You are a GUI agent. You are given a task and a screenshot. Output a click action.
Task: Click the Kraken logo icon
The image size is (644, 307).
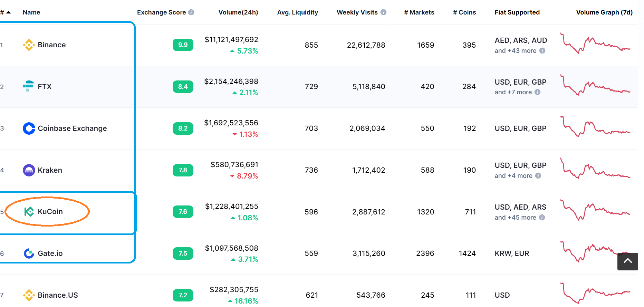29,170
